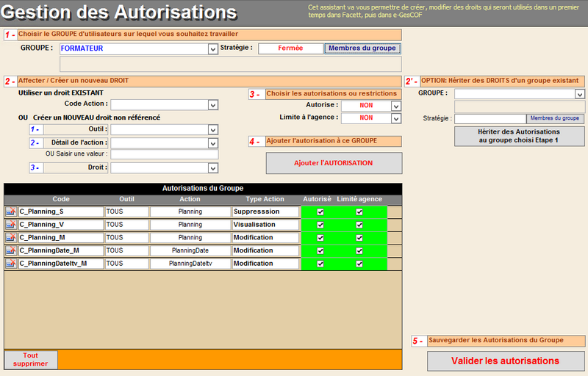Click the Tout supprimer button
588x376 pixels.
click(x=30, y=359)
